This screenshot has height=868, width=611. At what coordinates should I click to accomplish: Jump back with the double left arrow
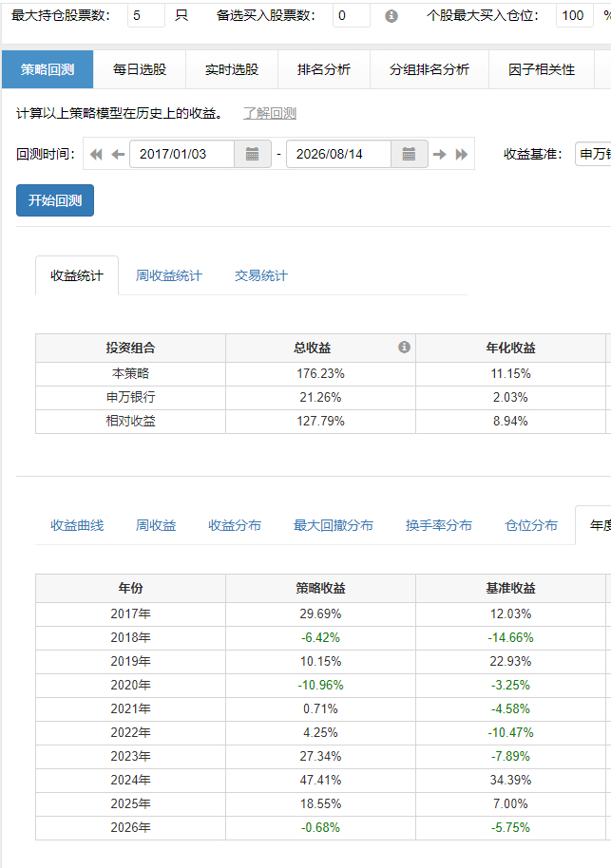[96, 155]
